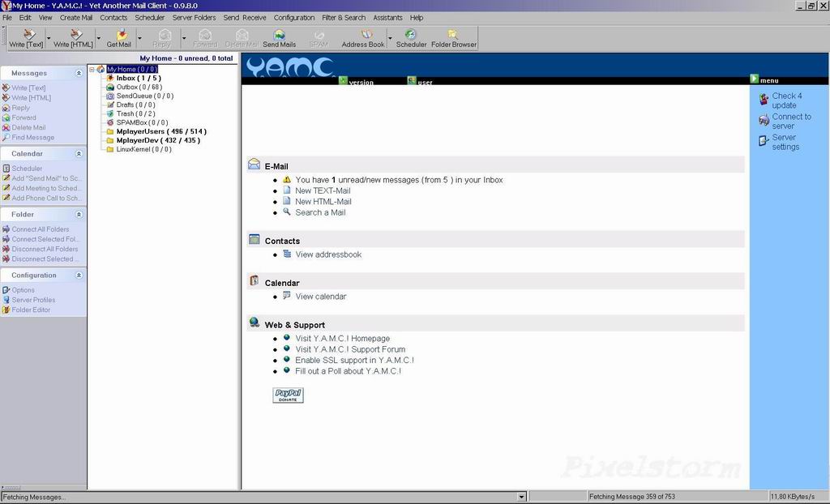
Task: Open the status bar dropdown arrow
Action: point(521,497)
